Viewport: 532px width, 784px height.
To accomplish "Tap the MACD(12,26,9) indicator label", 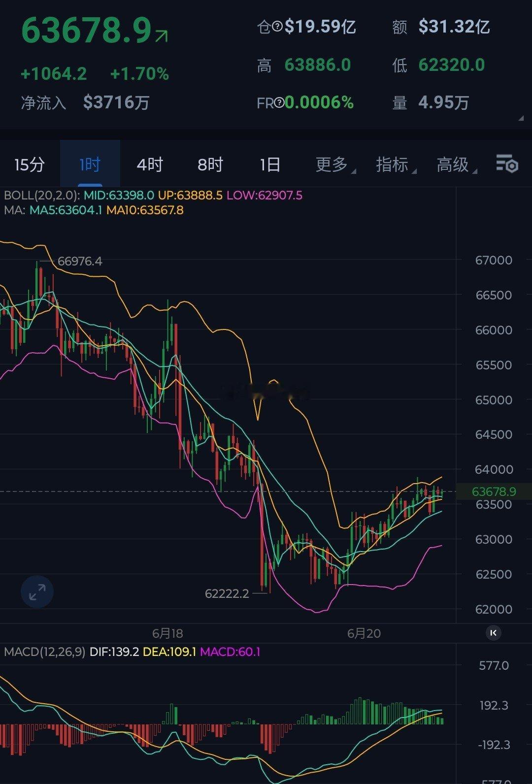I will (45, 652).
